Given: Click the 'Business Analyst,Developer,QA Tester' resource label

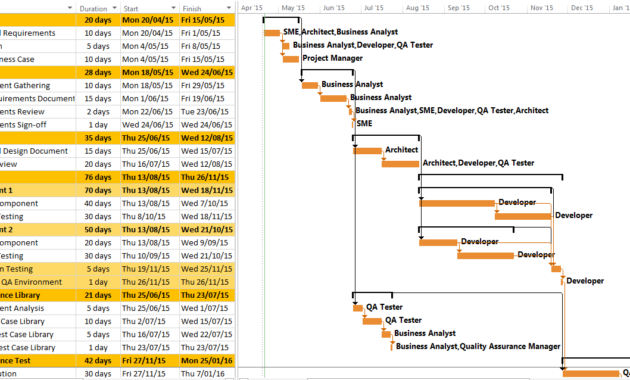Looking at the screenshot, I should (x=363, y=45).
